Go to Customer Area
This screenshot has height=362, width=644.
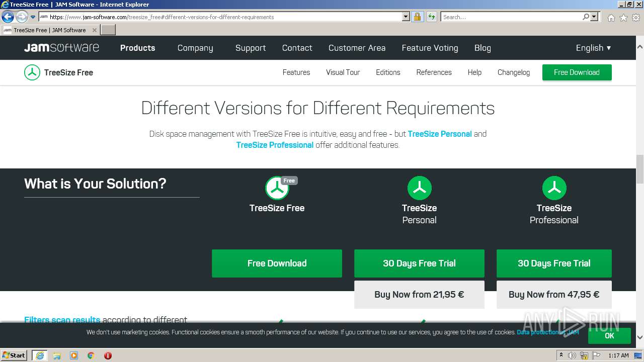tap(357, 48)
